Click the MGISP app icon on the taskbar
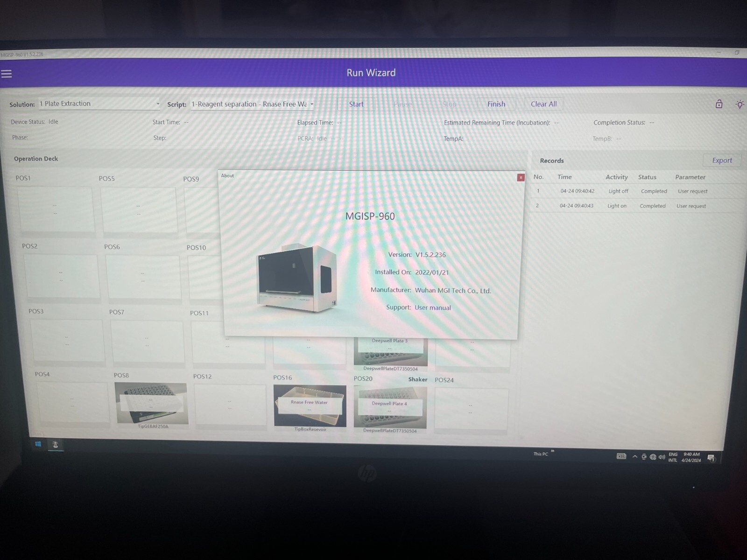The image size is (747, 560). pyautogui.click(x=55, y=444)
